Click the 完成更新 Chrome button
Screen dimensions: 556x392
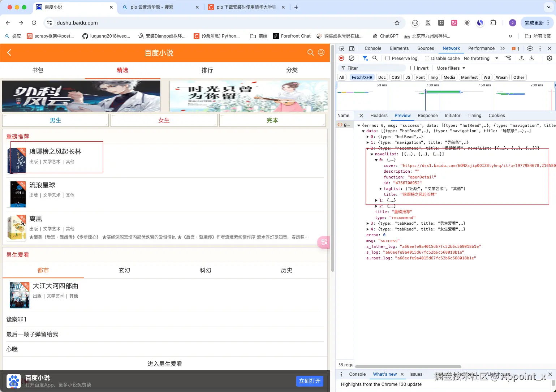tap(537, 23)
